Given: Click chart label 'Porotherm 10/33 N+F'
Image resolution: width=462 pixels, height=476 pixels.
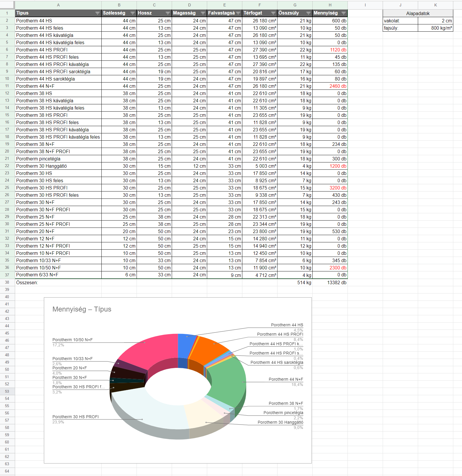Looking at the screenshot, I should pyautogui.click(x=72, y=359).
